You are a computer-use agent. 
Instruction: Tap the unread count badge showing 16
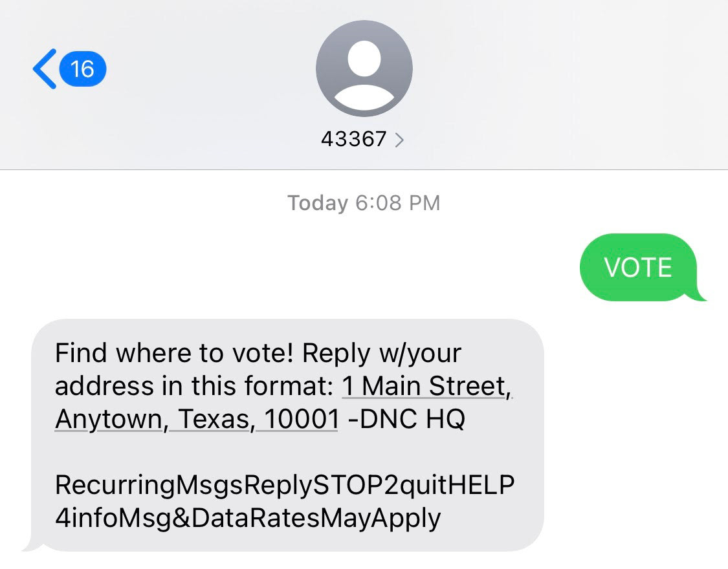[83, 69]
